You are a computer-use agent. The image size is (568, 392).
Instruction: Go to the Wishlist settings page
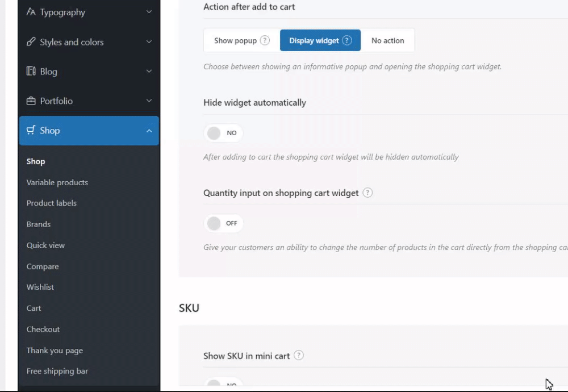click(x=40, y=287)
